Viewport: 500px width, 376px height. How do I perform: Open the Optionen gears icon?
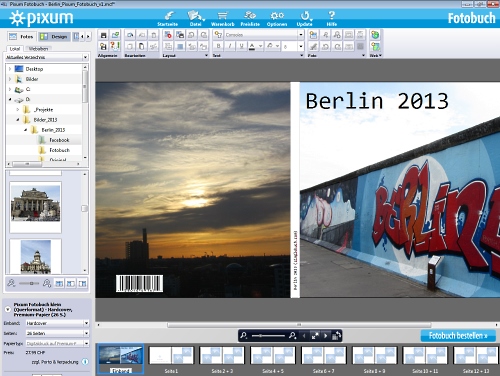(x=277, y=19)
